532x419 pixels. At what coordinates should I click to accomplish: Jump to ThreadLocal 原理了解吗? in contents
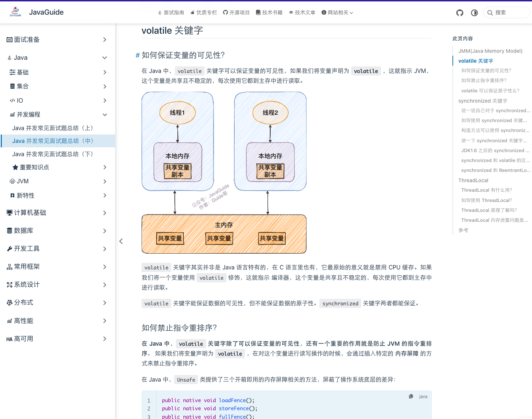coord(489,210)
